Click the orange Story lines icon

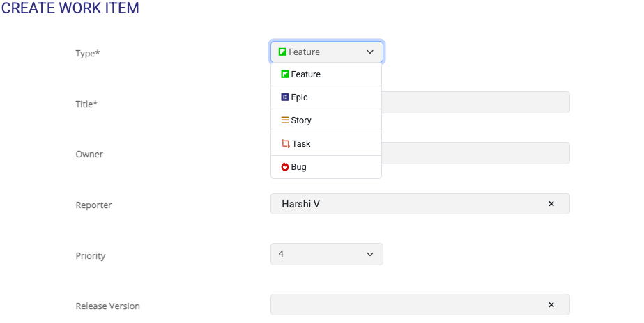point(284,120)
